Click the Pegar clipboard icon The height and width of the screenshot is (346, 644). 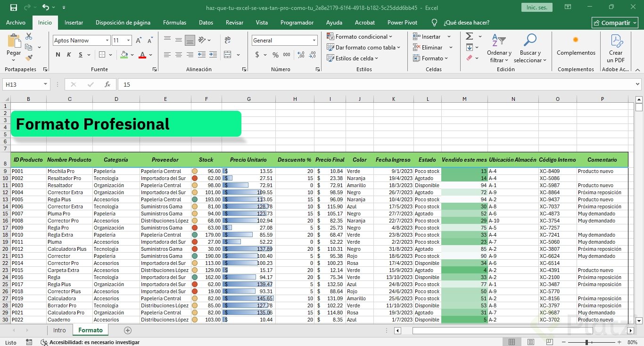pos(14,41)
